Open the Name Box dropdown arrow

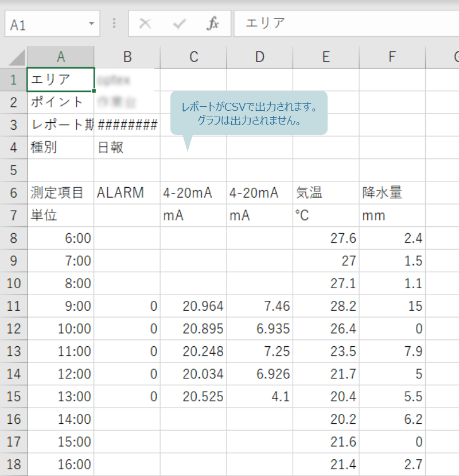91,24
